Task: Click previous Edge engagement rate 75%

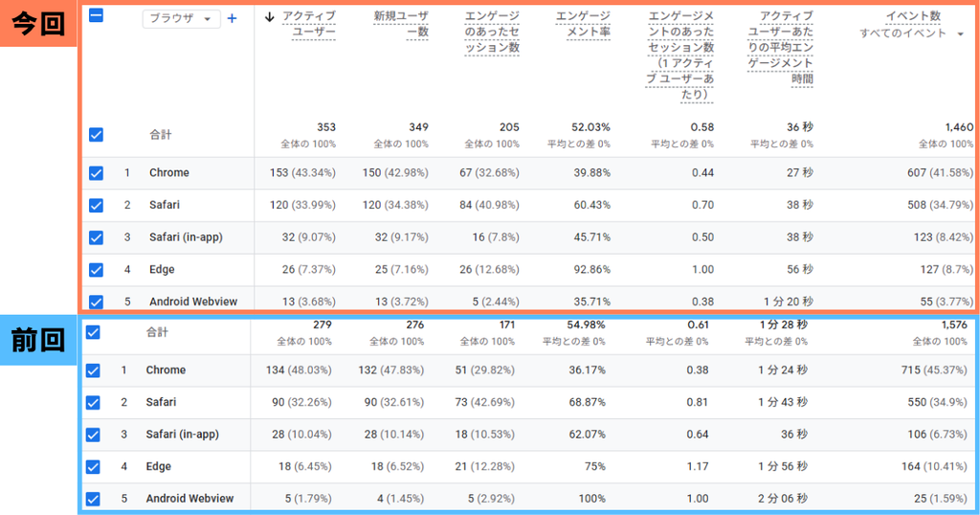Action: pyautogui.click(x=594, y=467)
